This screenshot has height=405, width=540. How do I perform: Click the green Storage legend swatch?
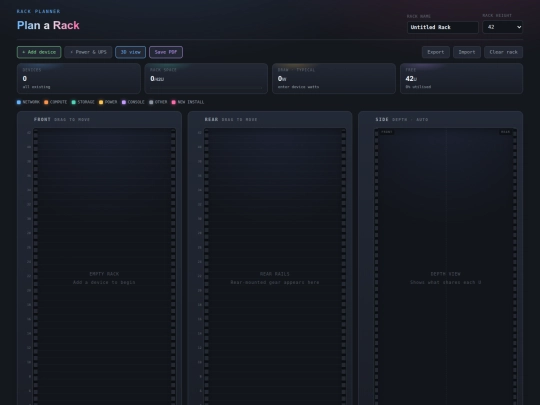point(74,102)
